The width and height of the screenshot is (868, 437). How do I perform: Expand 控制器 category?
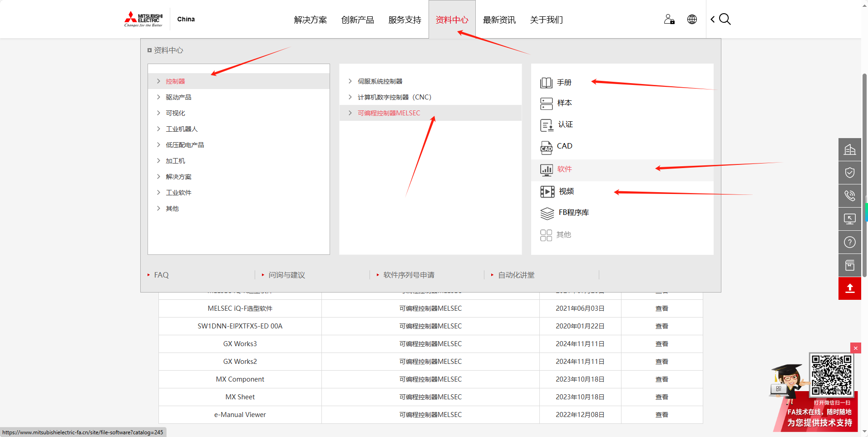point(239,81)
